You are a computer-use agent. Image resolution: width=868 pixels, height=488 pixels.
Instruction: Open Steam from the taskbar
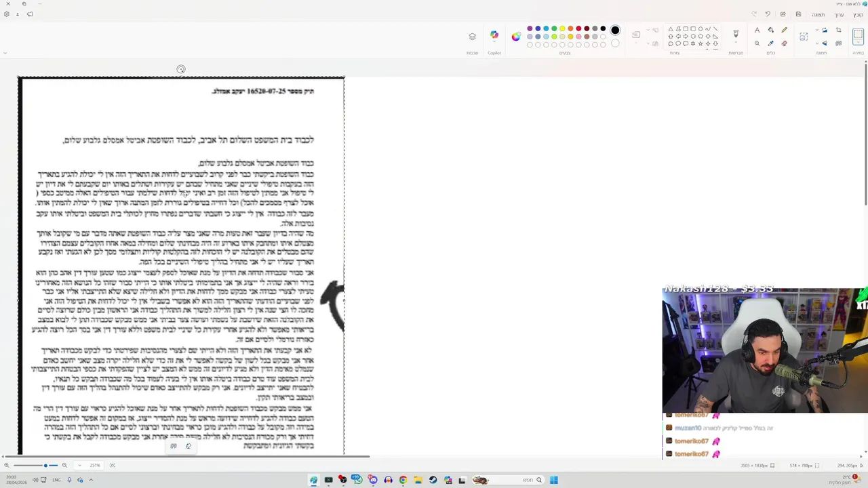click(x=433, y=480)
